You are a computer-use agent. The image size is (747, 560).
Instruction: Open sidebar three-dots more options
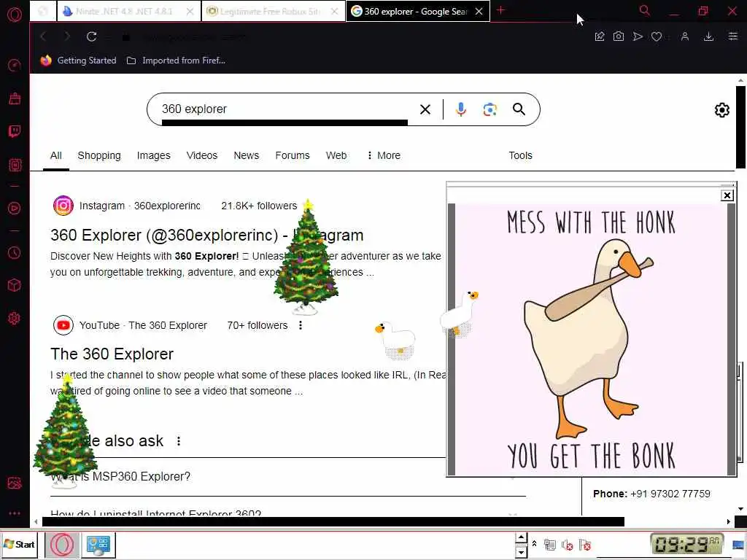coord(15,513)
